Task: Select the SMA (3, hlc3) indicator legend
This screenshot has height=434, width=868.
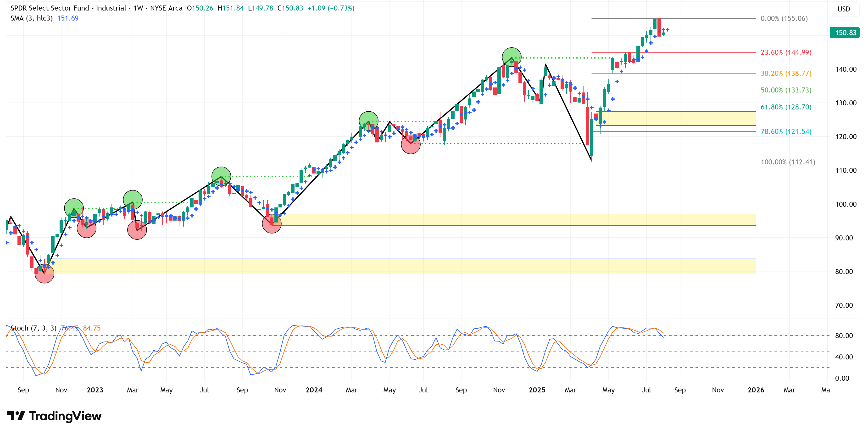Action: [x=31, y=18]
